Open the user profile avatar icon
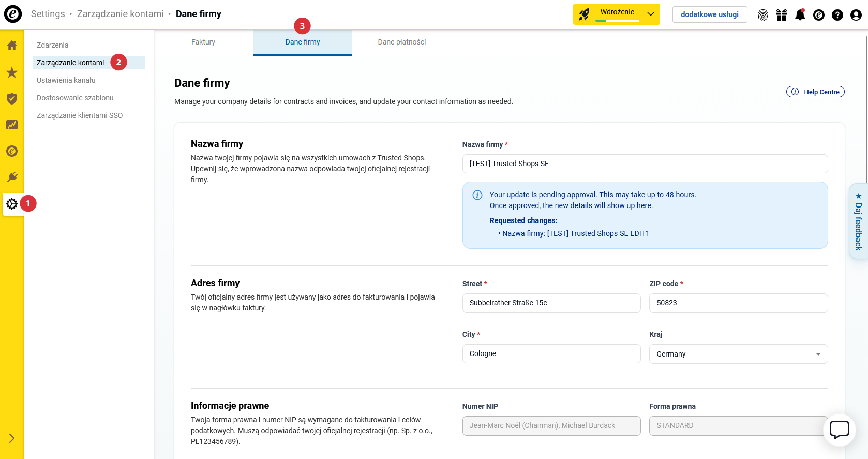 tap(856, 15)
